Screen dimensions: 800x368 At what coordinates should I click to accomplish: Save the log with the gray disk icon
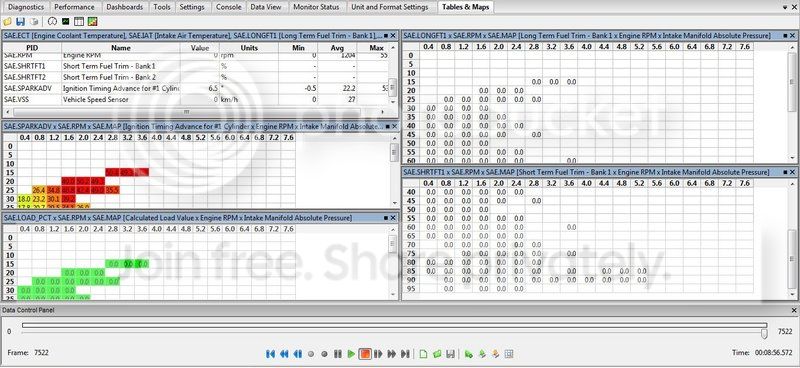tap(450, 354)
